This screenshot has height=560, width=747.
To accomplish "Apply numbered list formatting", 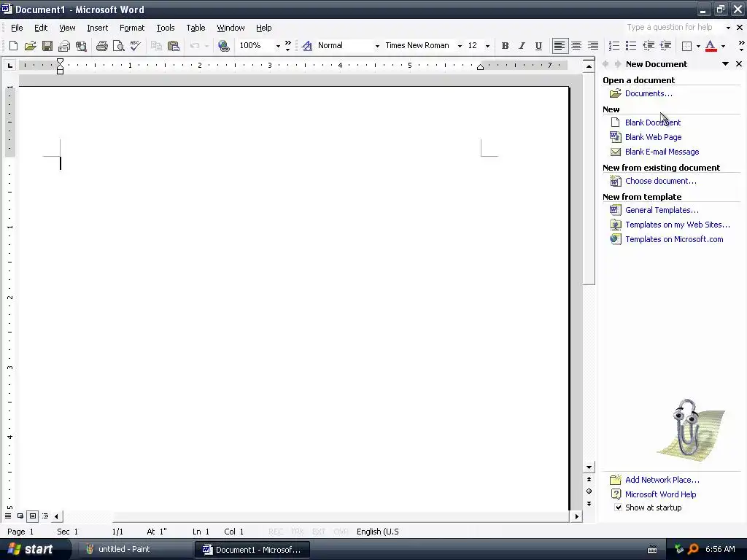I will 614,46.
